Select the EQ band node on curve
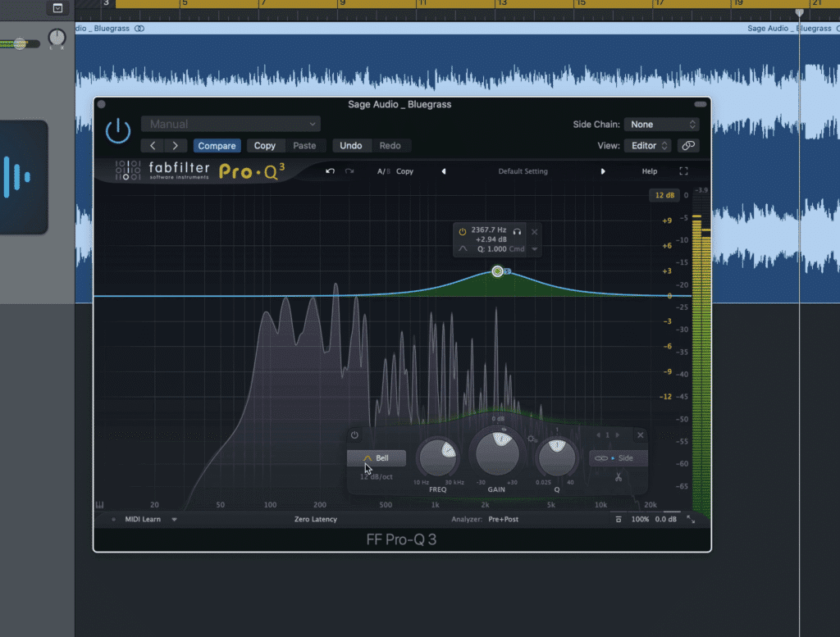 point(497,271)
